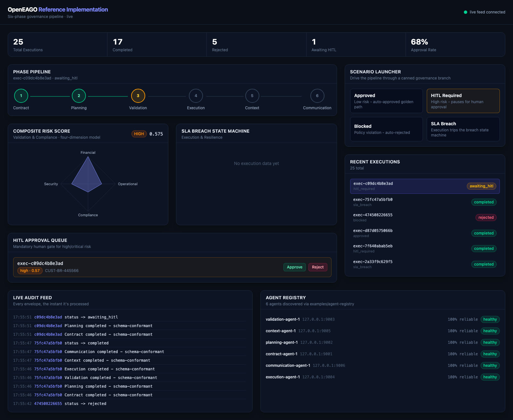This screenshot has height=420, width=513.
Task: Click the Financial axis label on radar
Action: (88, 152)
